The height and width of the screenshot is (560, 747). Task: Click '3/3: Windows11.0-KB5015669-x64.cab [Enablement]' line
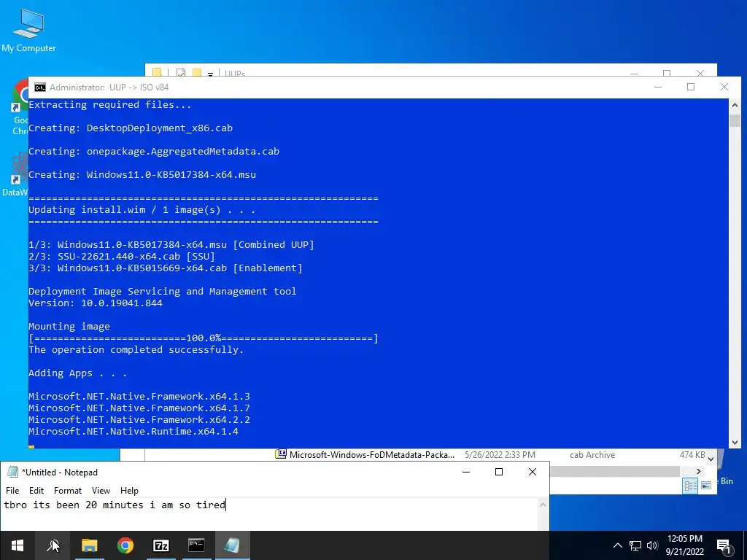(166, 268)
